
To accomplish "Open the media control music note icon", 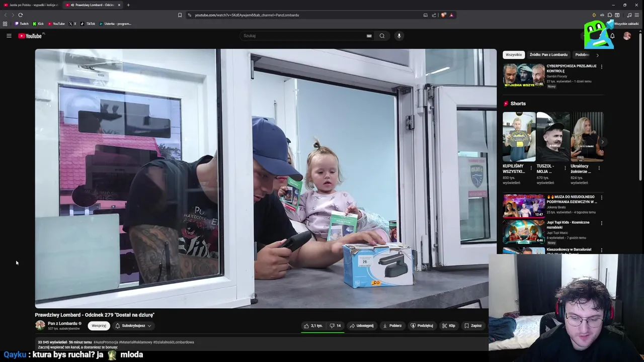I will pos(629,15).
